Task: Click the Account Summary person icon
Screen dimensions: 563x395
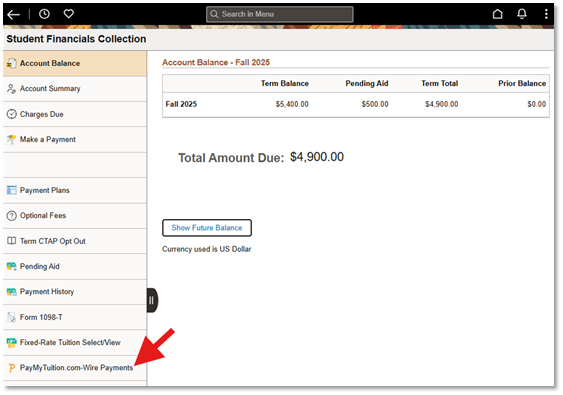Action: pyautogui.click(x=11, y=89)
